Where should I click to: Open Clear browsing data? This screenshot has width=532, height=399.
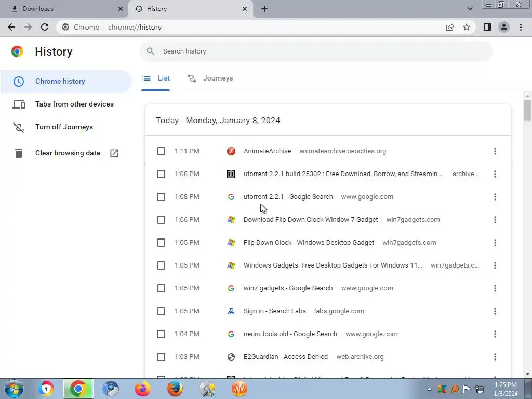pyautogui.click(x=66, y=153)
